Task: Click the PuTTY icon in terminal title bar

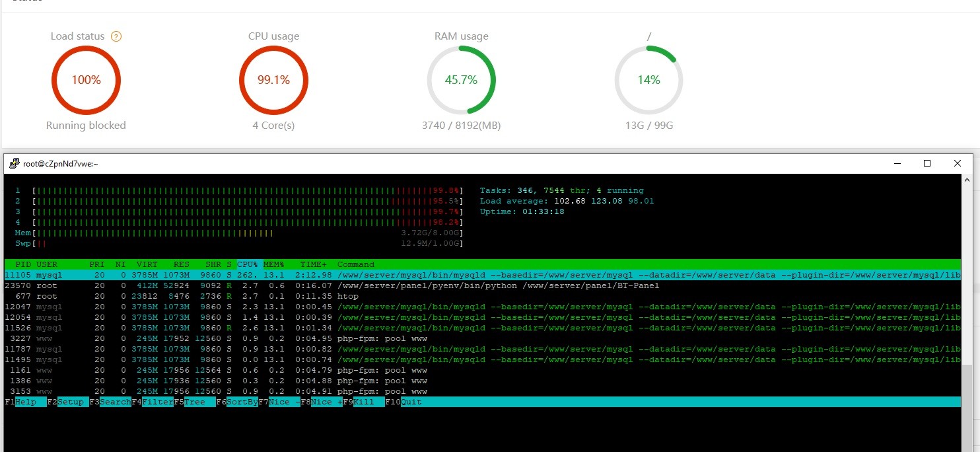Action: tap(14, 163)
